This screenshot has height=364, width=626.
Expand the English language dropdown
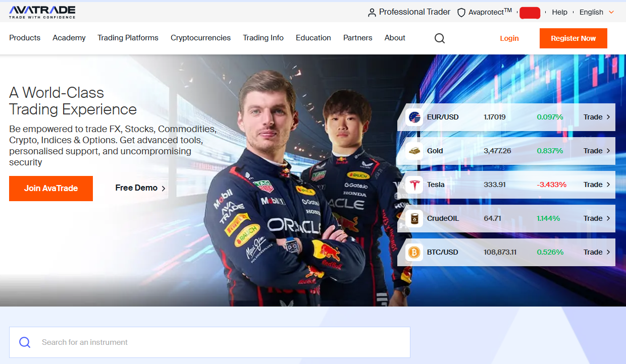(596, 12)
